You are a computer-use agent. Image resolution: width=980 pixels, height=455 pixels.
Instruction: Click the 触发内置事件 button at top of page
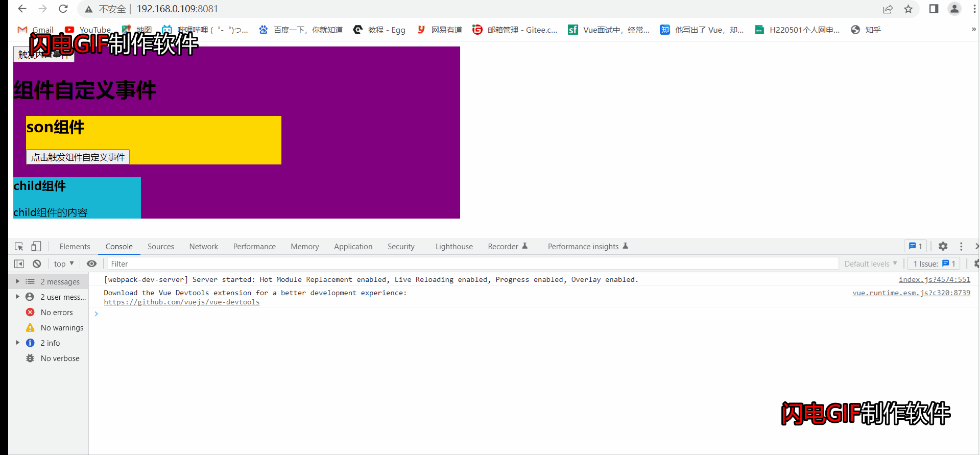pyautogui.click(x=44, y=54)
